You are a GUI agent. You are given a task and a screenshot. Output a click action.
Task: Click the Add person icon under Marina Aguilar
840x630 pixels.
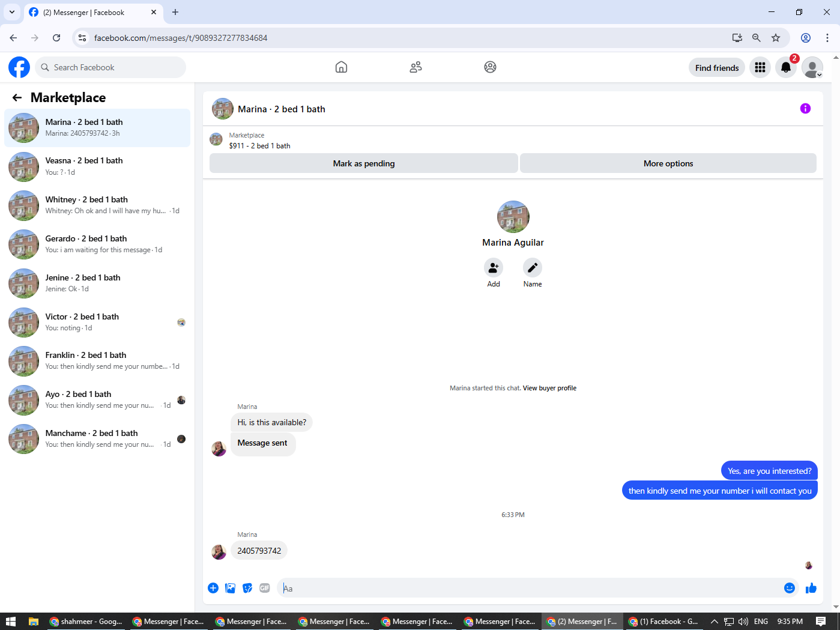click(x=494, y=267)
